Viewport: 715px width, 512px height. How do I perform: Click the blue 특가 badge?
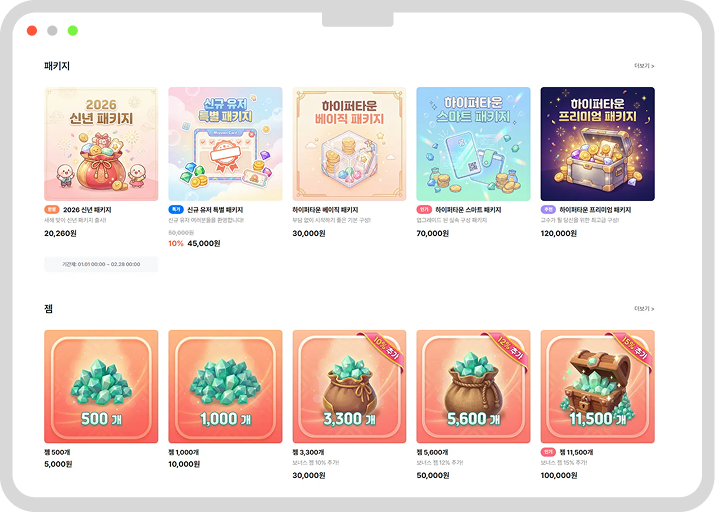(x=176, y=210)
